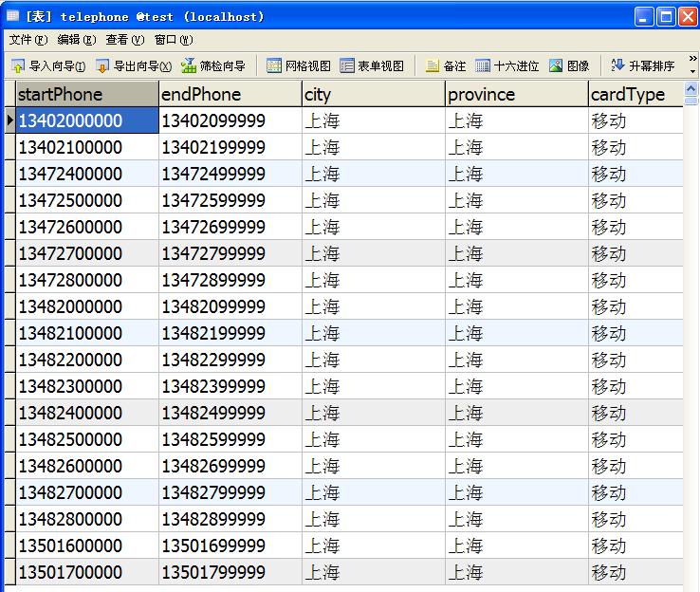Open the 编辑 menu
Image resolution: width=700 pixels, height=592 pixels.
tap(77, 40)
